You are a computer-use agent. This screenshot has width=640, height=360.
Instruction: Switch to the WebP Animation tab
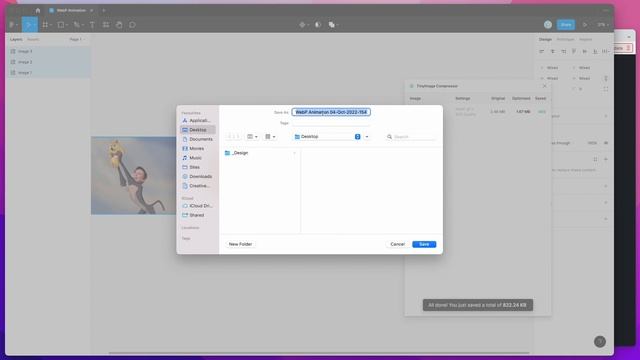point(70,10)
